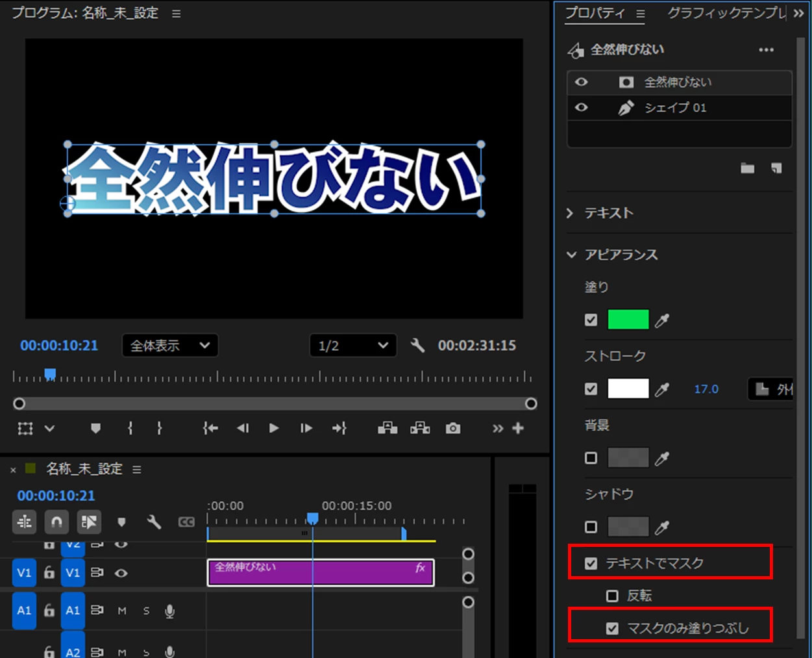This screenshot has width=812, height=658.
Task: Click the stroke color eyedropper
Action: click(662, 389)
